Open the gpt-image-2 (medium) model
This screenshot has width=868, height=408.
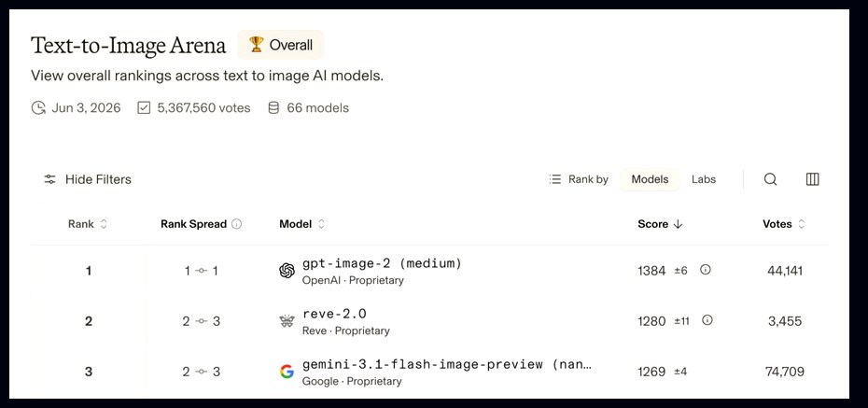pos(382,263)
